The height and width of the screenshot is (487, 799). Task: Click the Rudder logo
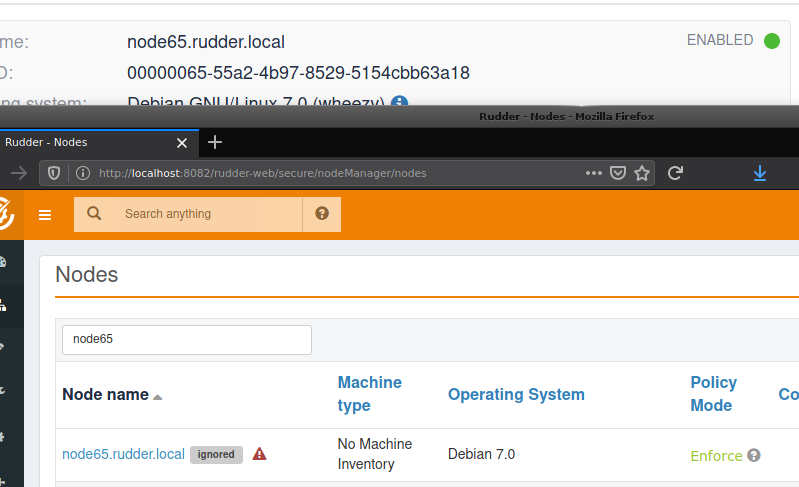(x=6, y=214)
